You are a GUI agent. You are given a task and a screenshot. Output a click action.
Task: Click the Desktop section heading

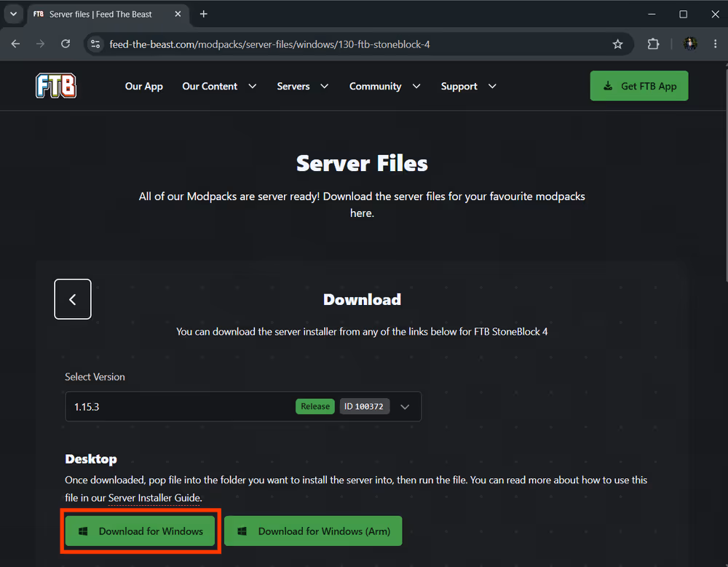coord(91,459)
